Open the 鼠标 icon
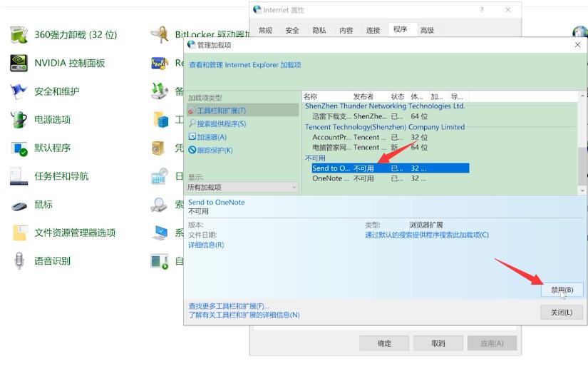588x381 pixels. click(19, 205)
